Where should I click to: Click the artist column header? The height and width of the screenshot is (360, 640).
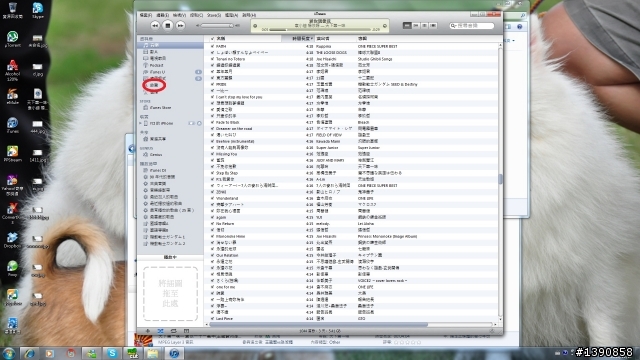[x=335, y=39]
